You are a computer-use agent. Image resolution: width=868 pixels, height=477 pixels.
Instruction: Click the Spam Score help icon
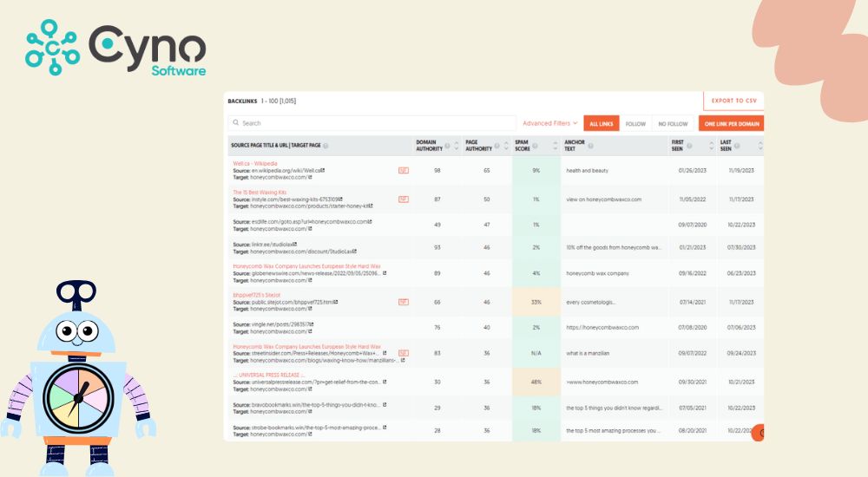click(535, 146)
